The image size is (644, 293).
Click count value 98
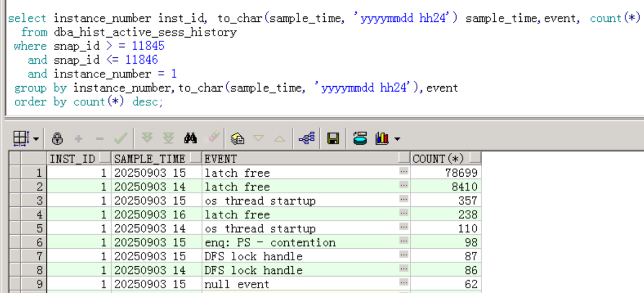point(471,242)
